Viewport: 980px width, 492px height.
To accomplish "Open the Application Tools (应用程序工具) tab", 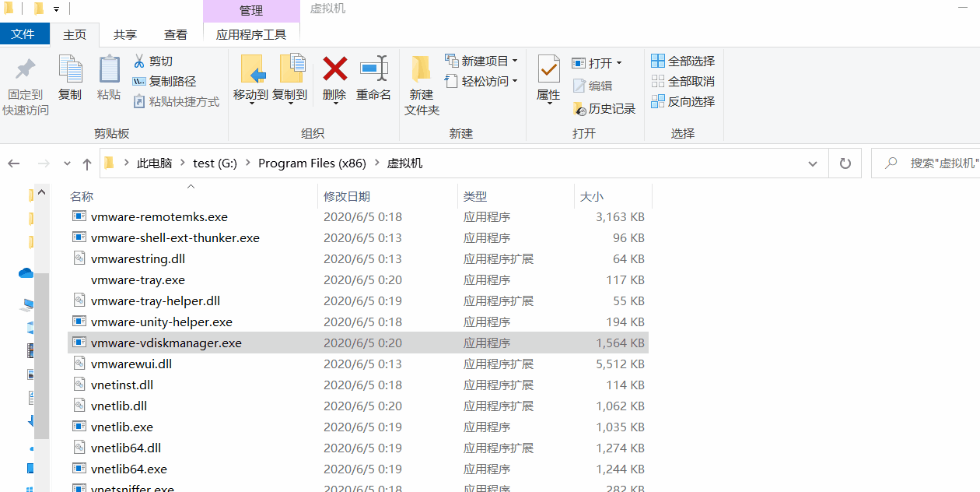I will [251, 34].
